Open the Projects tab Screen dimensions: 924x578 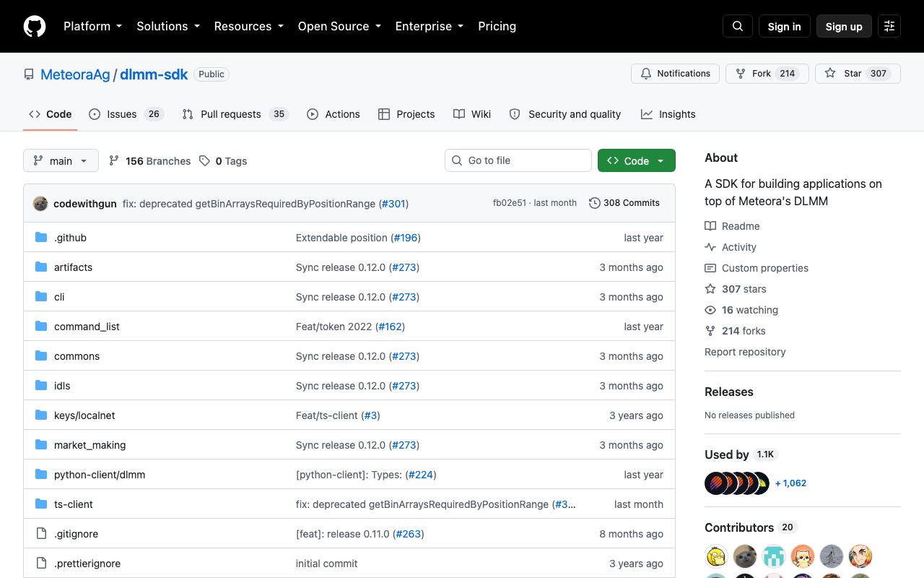click(406, 114)
